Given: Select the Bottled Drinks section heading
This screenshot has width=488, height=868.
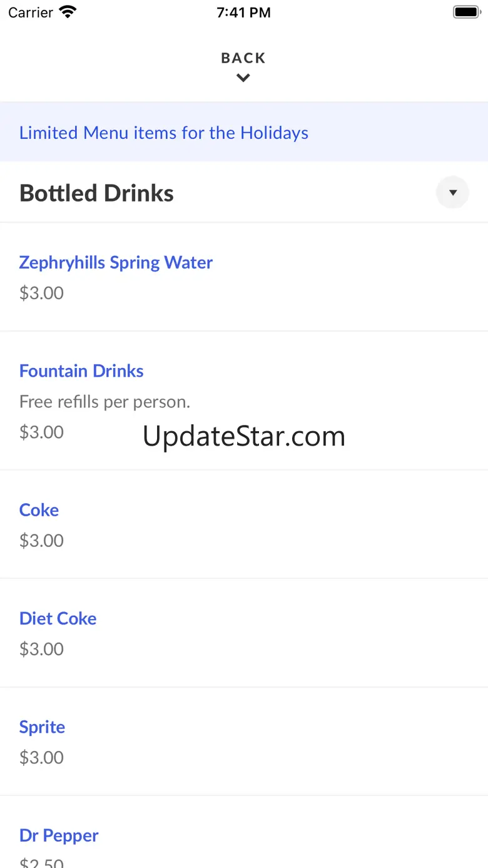Looking at the screenshot, I should (x=96, y=193).
